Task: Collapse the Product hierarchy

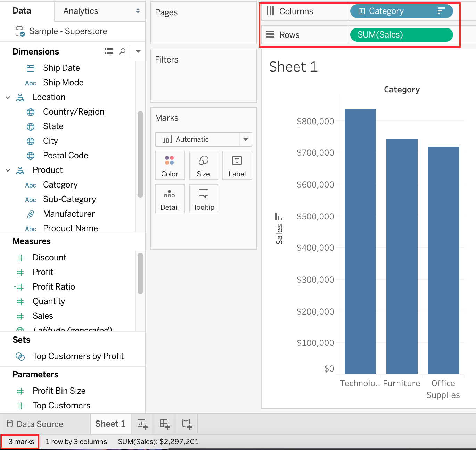Action: (8, 170)
